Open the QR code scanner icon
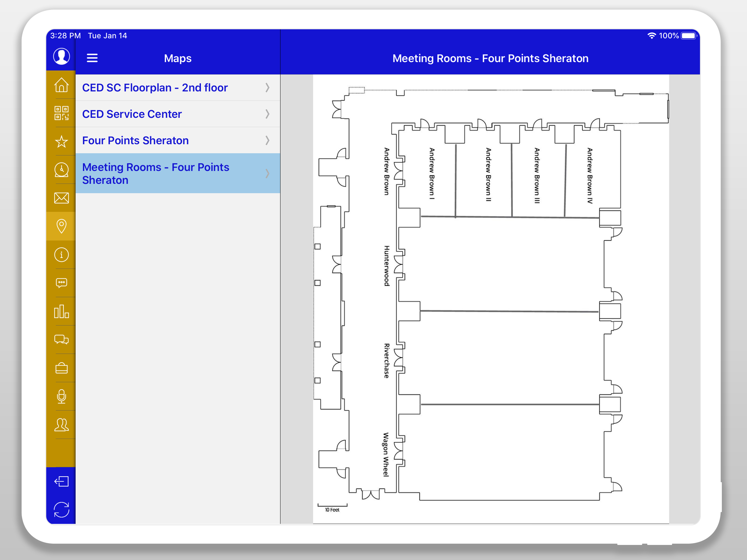Screen dimensions: 747x560 (62, 113)
